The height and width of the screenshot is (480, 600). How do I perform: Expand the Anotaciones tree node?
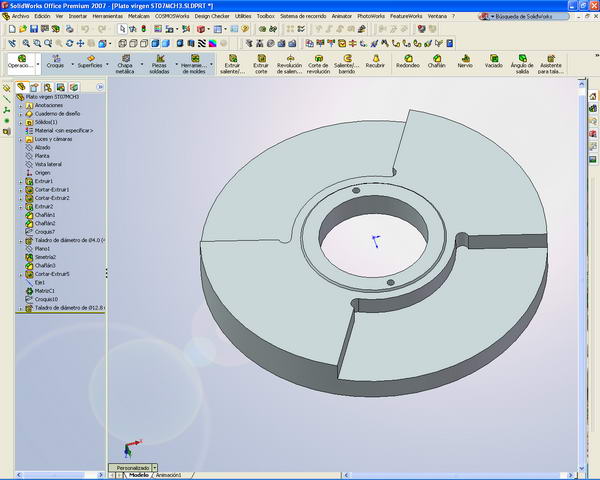(x=20, y=105)
